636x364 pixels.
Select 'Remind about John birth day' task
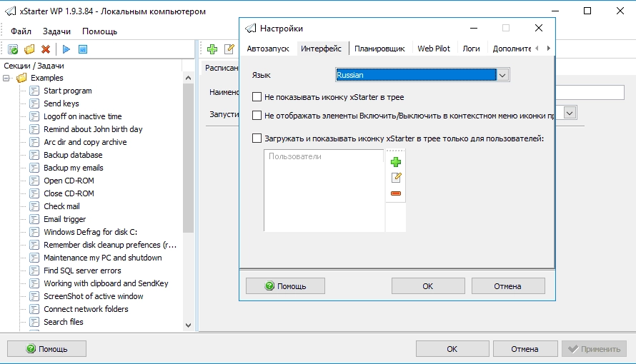click(93, 129)
